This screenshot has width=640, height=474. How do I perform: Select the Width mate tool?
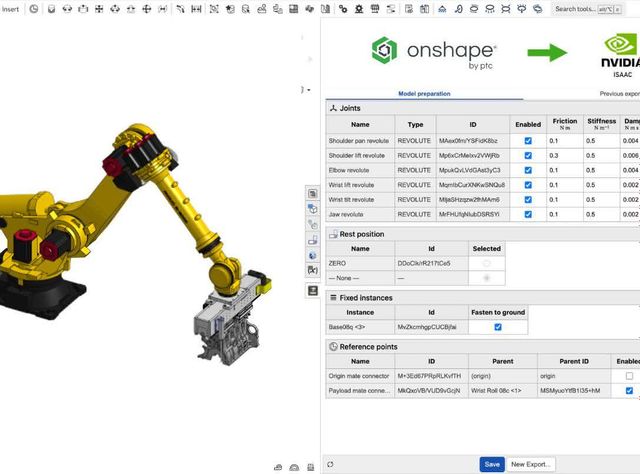[x=196, y=9]
